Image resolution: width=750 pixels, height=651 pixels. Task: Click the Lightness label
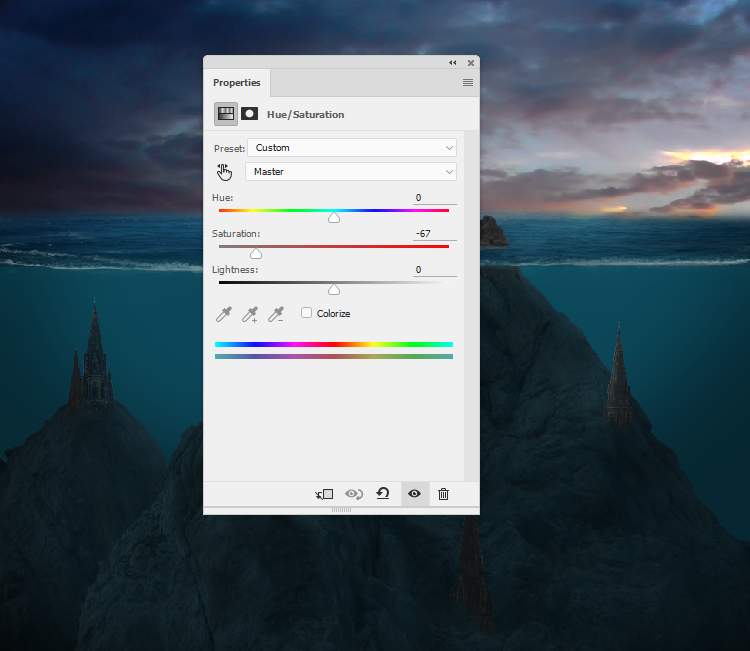(x=235, y=270)
